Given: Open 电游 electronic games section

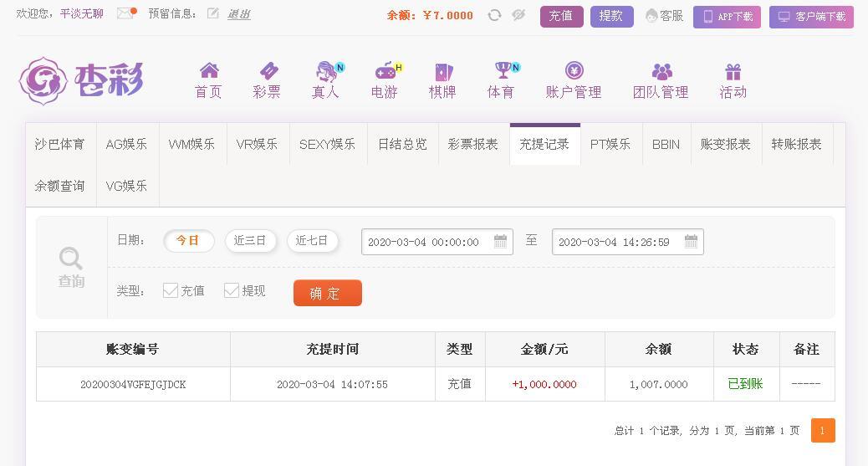Looking at the screenshot, I should (x=385, y=80).
